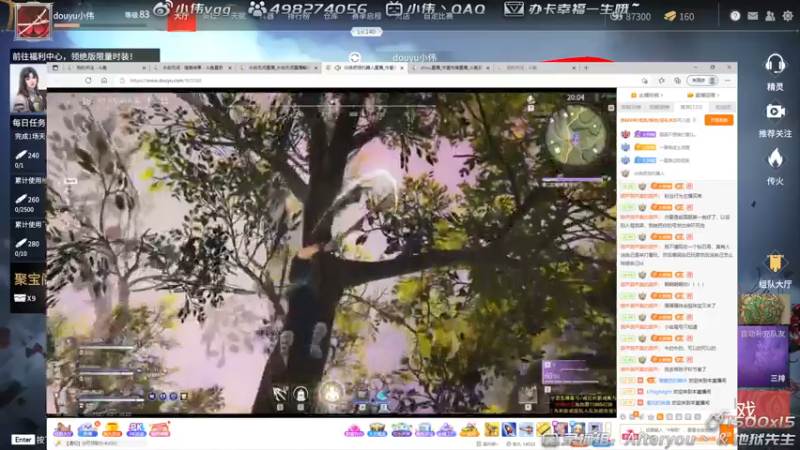This screenshot has width=800, height=450.
Task: Select the second tab in chat panel ranking row
Action: pos(660,107)
